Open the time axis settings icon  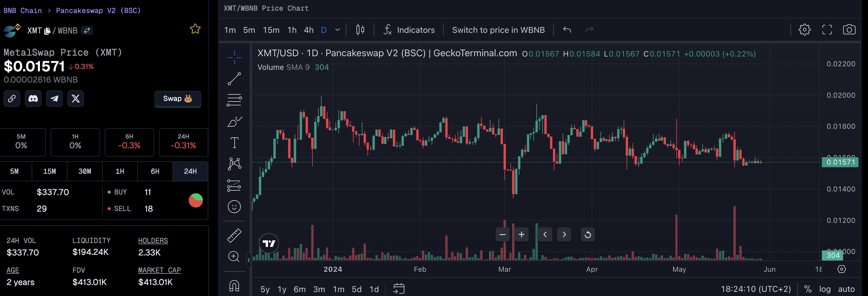coord(841,269)
